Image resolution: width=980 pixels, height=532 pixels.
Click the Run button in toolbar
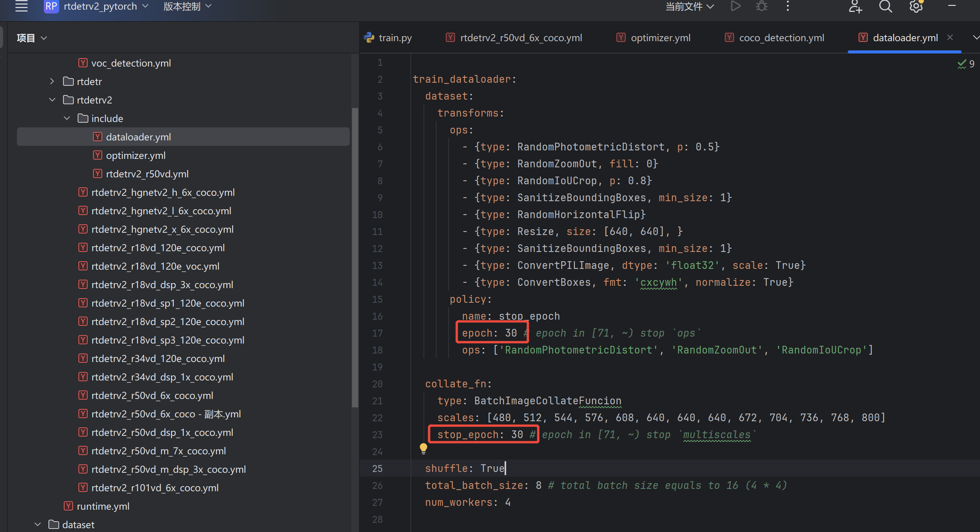(735, 6)
